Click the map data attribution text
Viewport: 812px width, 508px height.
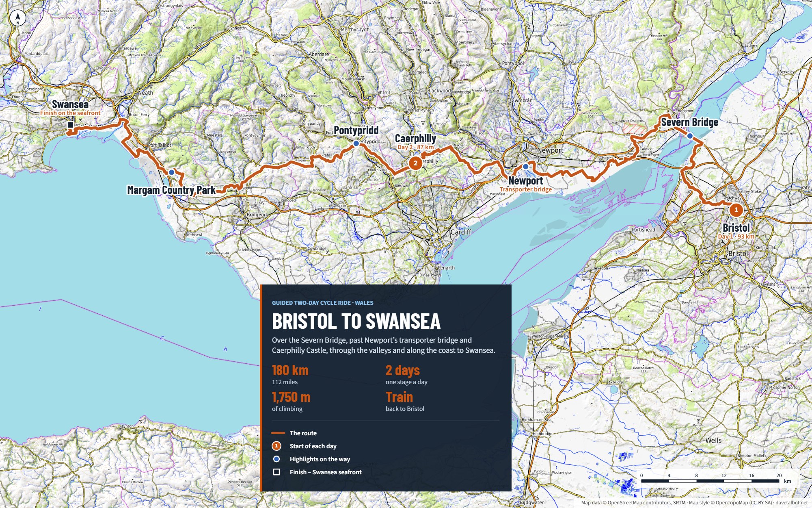[x=694, y=503]
